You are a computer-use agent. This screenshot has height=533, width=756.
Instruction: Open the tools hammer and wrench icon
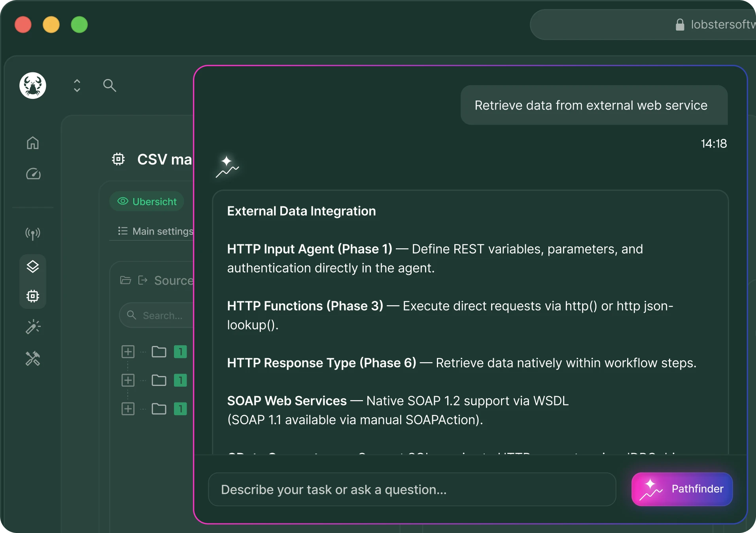coord(33,359)
